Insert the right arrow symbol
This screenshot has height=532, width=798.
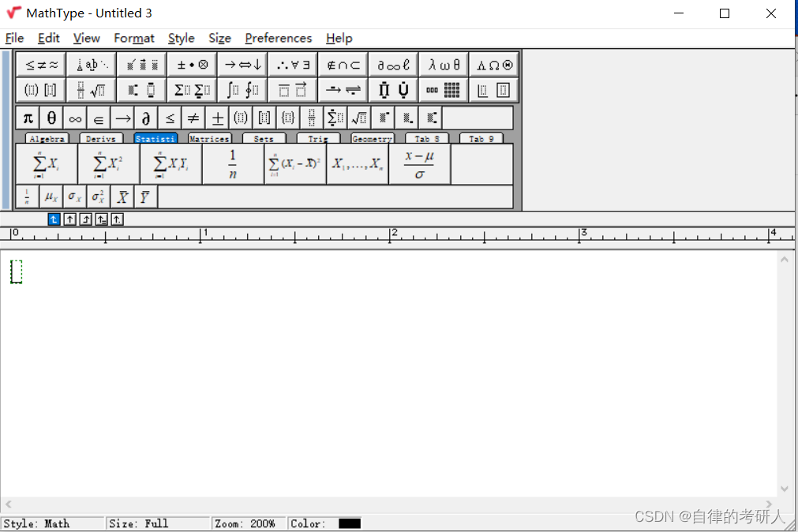point(122,118)
